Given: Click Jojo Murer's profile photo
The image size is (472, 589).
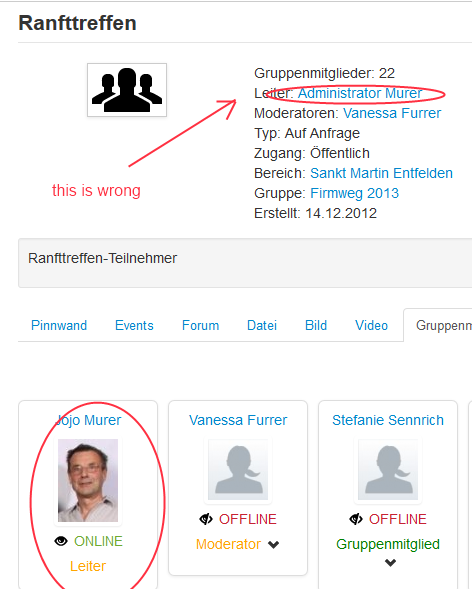Looking at the screenshot, I should click(88, 480).
